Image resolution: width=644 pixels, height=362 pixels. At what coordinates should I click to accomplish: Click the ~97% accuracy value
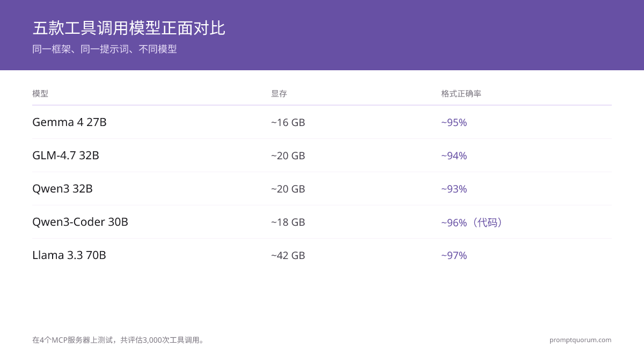pos(454,255)
